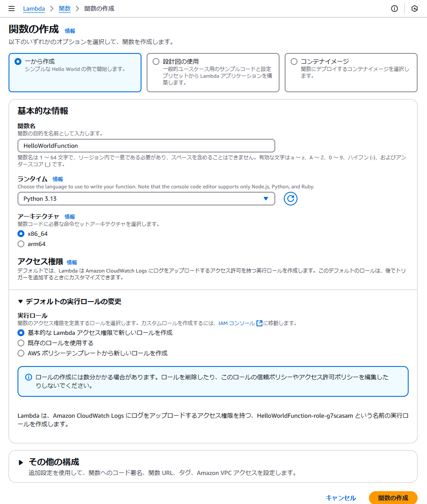Click 情報 link next to アーキテクチャ
Viewport: 427px width, 504px height.
click(x=70, y=217)
